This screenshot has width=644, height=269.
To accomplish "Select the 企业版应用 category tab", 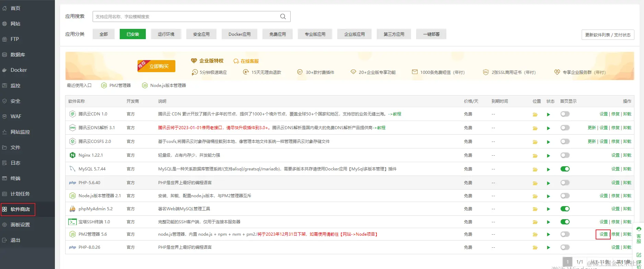I will click(354, 34).
